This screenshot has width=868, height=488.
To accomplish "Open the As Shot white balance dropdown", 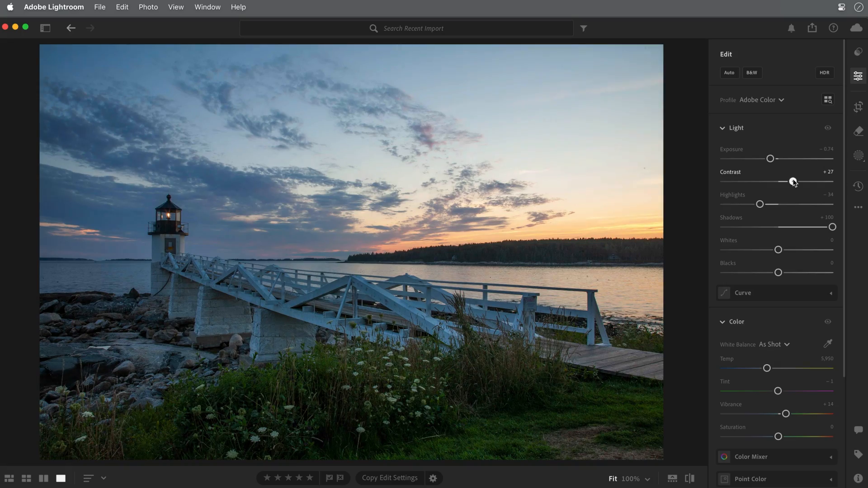I will point(774,344).
